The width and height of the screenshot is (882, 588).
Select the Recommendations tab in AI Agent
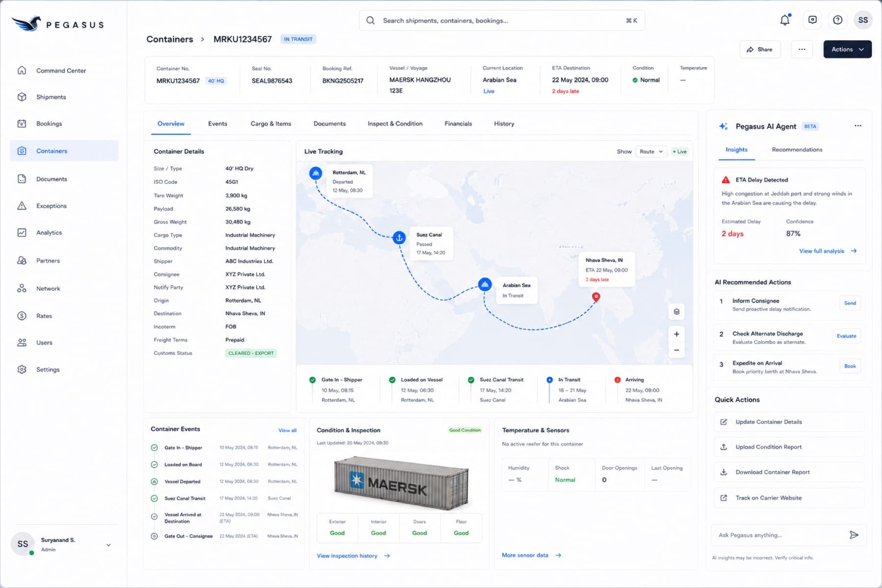point(797,150)
